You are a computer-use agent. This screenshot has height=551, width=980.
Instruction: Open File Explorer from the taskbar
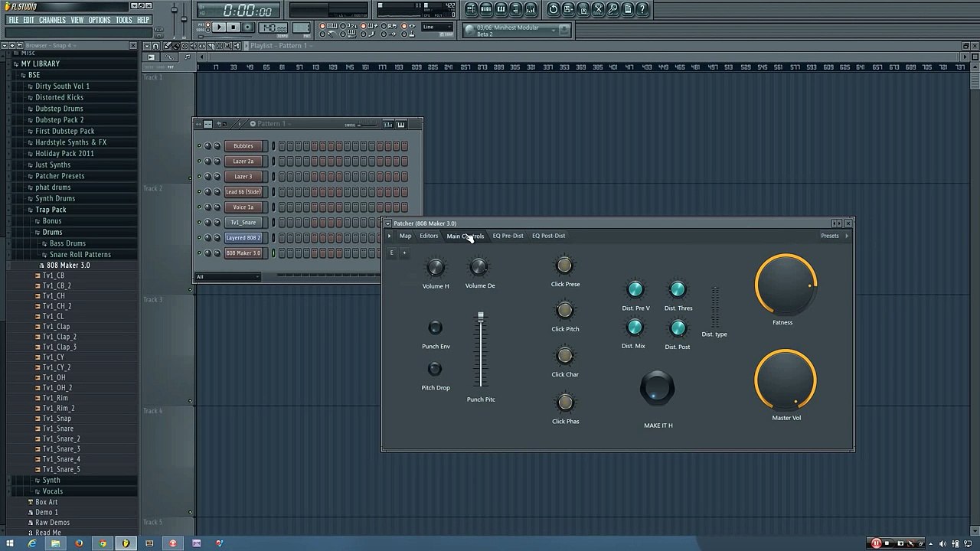[x=55, y=543]
